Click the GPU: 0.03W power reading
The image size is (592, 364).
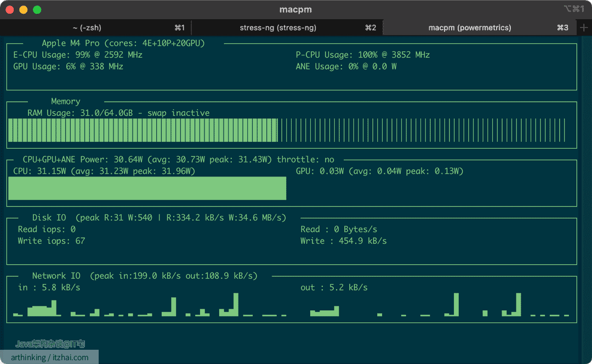pyautogui.click(x=379, y=171)
